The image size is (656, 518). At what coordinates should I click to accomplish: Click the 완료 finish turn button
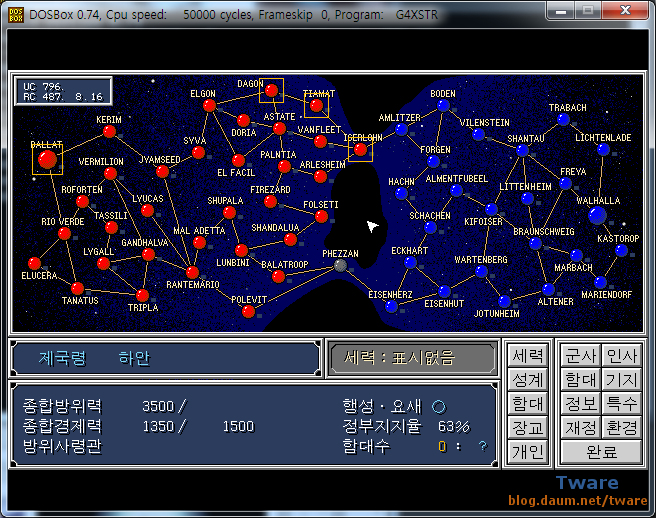click(x=601, y=451)
